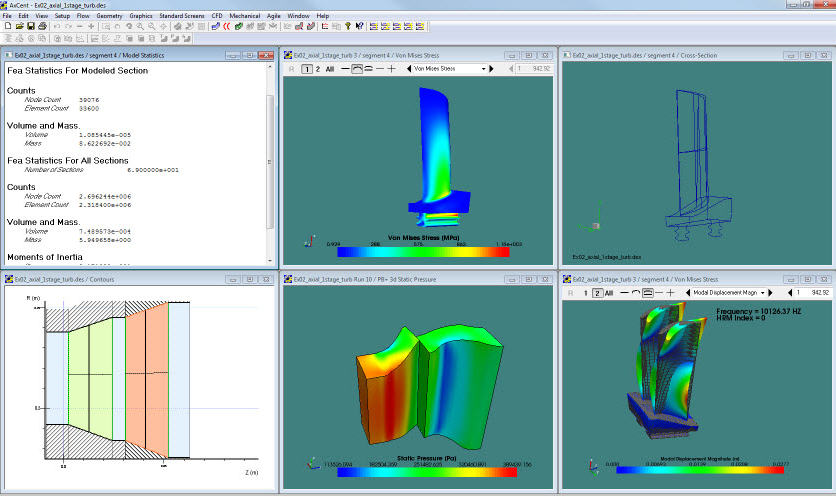Click the red chart axes toolbar icon
836x496 pixels.
click(x=325, y=26)
